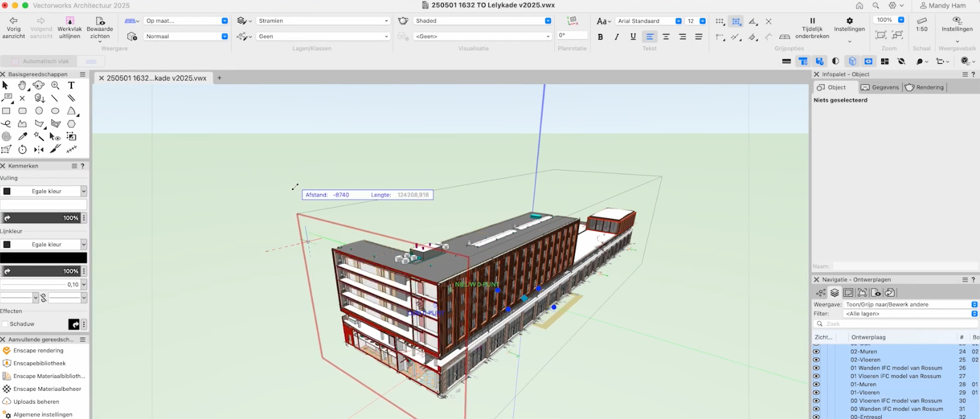Open the font size 12 dropdown
Image resolution: width=980 pixels, height=419 pixels.
[x=696, y=21]
